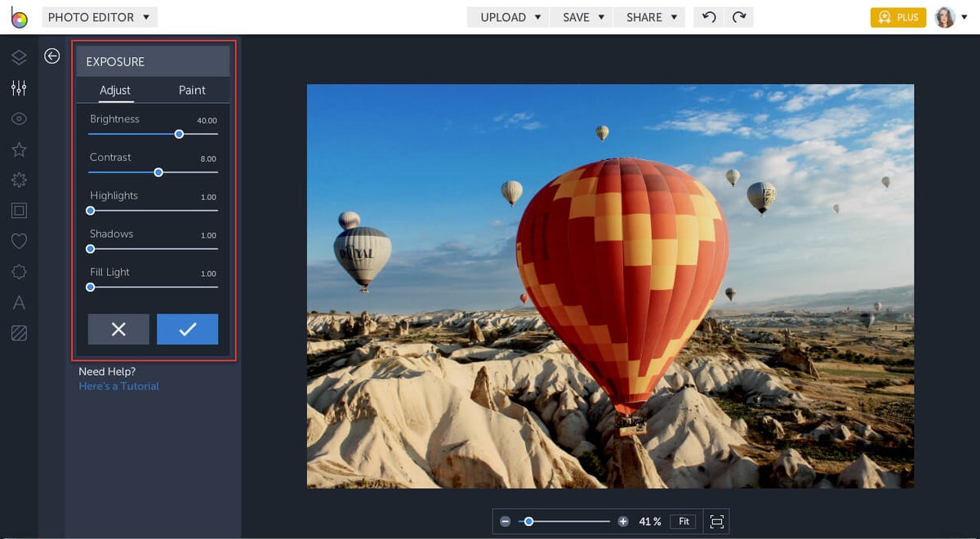Open the Save dropdown menu
The height and width of the screenshot is (539, 980).
click(583, 17)
